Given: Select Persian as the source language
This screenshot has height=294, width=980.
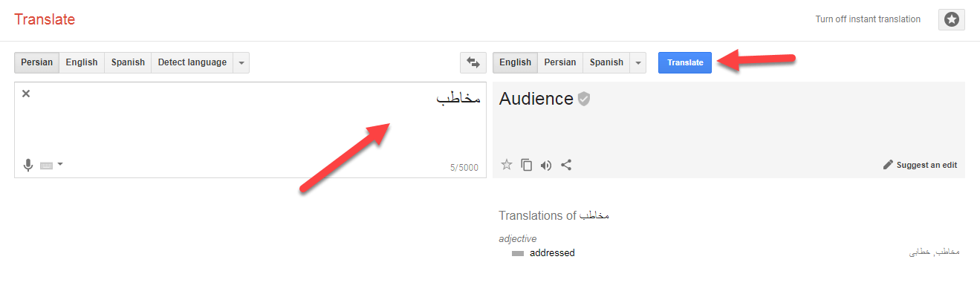Looking at the screenshot, I should pyautogui.click(x=37, y=62).
